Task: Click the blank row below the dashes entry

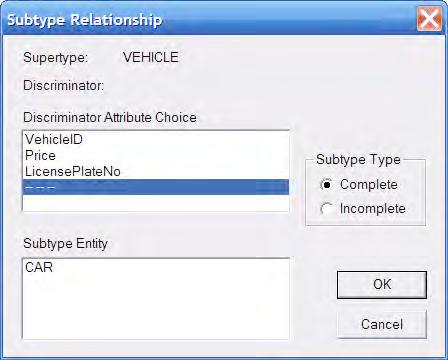Action: [x=156, y=203]
